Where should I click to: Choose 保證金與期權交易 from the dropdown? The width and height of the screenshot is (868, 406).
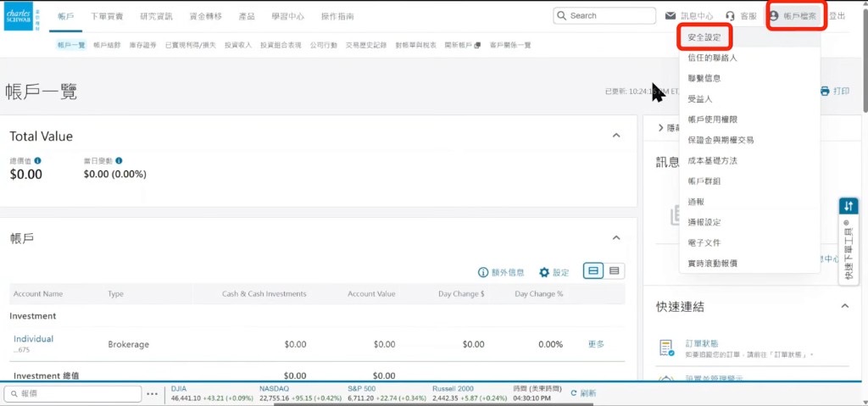[721, 140]
